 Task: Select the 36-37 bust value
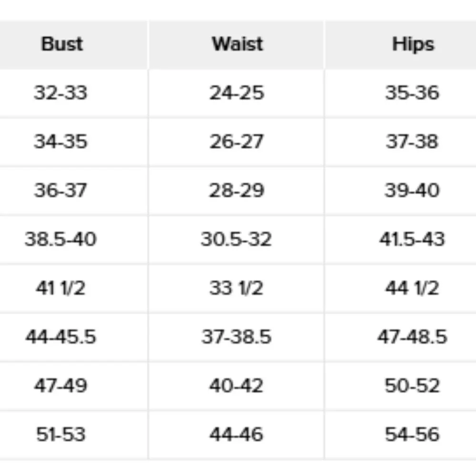coord(61,190)
